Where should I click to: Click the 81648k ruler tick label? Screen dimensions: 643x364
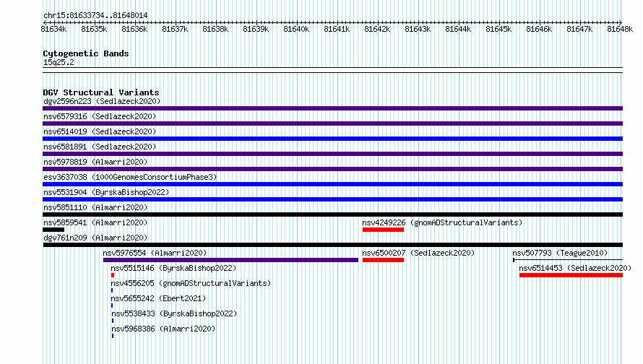pos(620,29)
